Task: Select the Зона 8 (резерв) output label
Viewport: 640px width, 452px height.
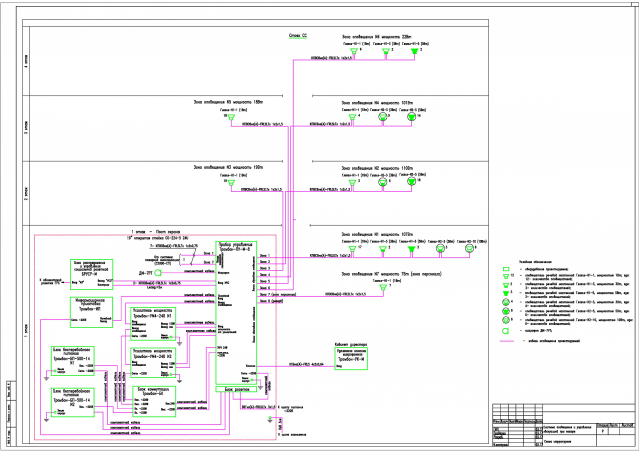Action: click(x=271, y=301)
